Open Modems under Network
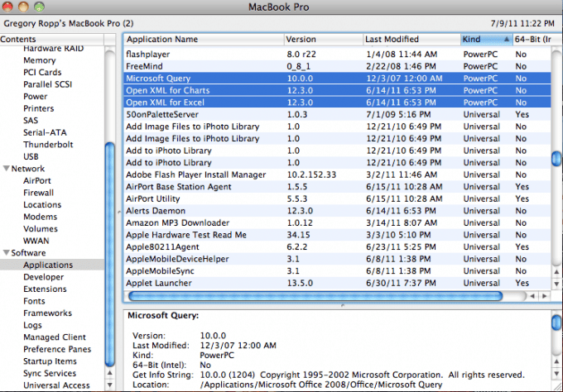 pos(40,217)
